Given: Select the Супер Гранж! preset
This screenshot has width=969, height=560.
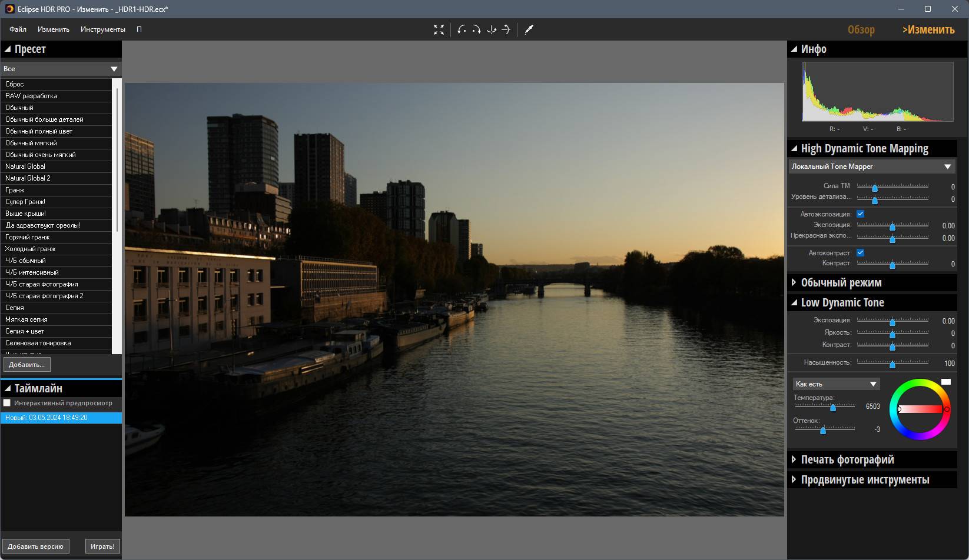Looking at the screenshot, I should (25, 202).
